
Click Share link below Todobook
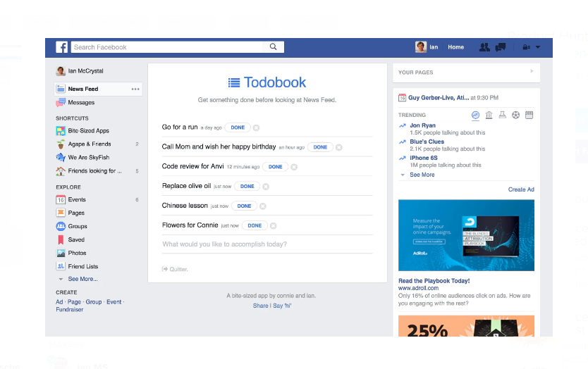point(260,306)
